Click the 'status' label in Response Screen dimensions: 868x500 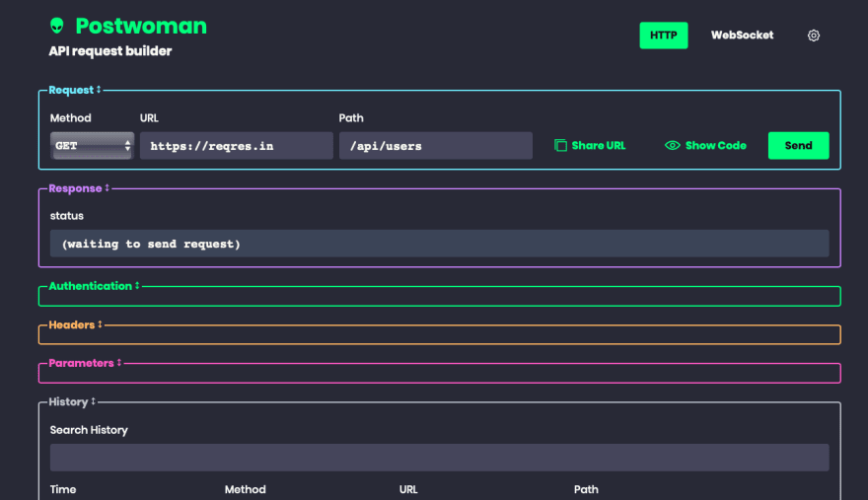coord(67,216)
